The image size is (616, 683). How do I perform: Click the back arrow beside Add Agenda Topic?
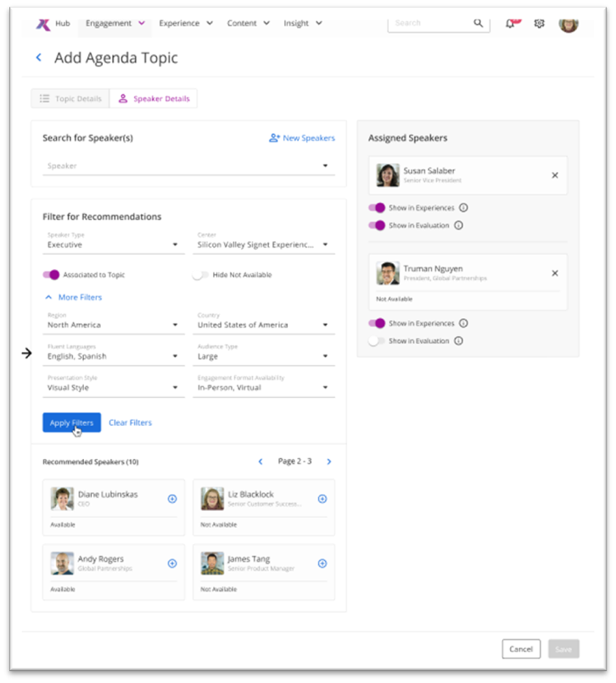[x=38, y=58]
